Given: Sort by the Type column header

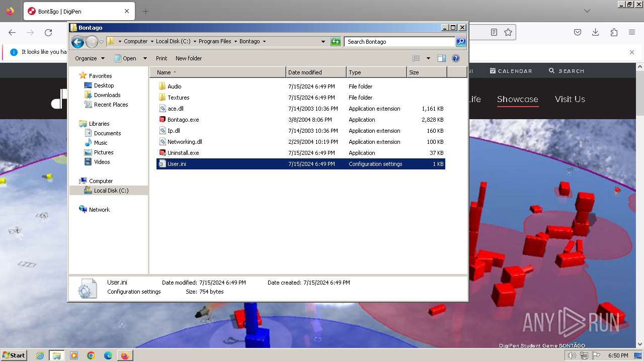Looking at the screenshot, I should (376, 72).
